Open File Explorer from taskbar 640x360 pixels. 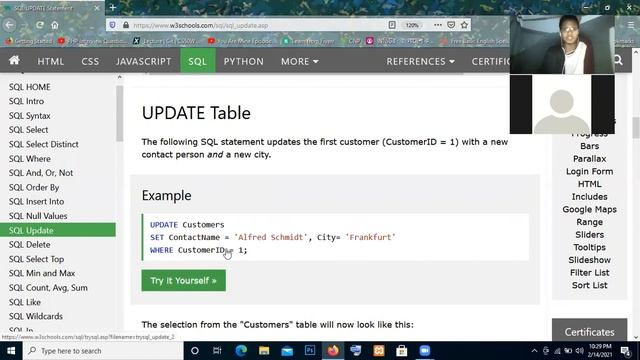point(264,351)
